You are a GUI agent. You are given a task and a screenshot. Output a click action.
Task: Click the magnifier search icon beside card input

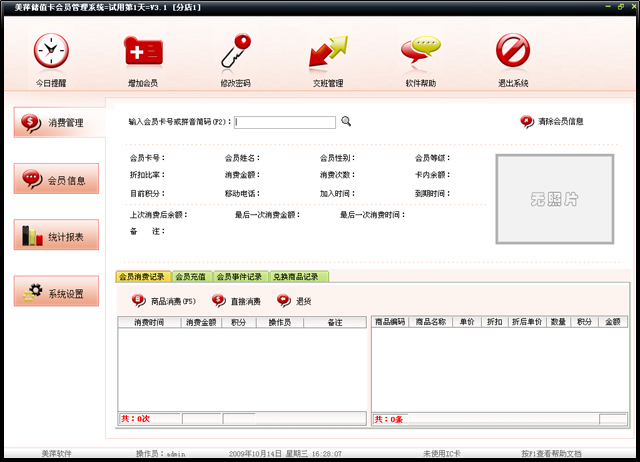coord(346,121)
